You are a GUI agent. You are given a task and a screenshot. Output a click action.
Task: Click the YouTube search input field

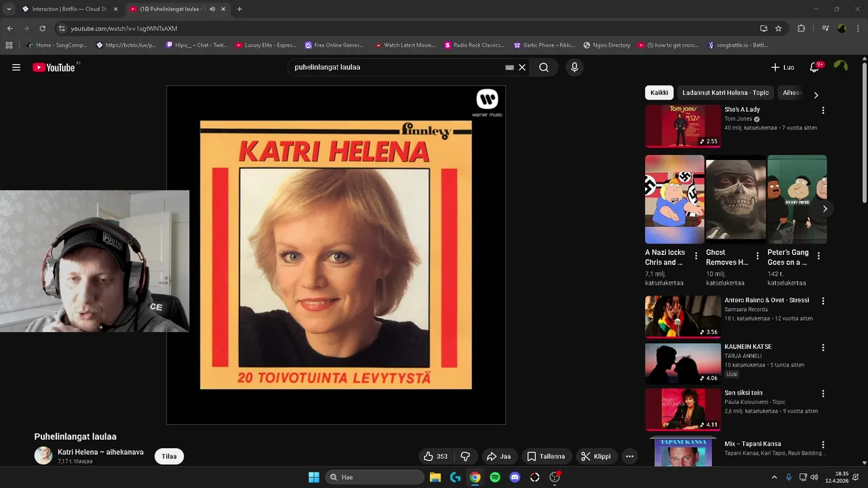click(397, 67)
